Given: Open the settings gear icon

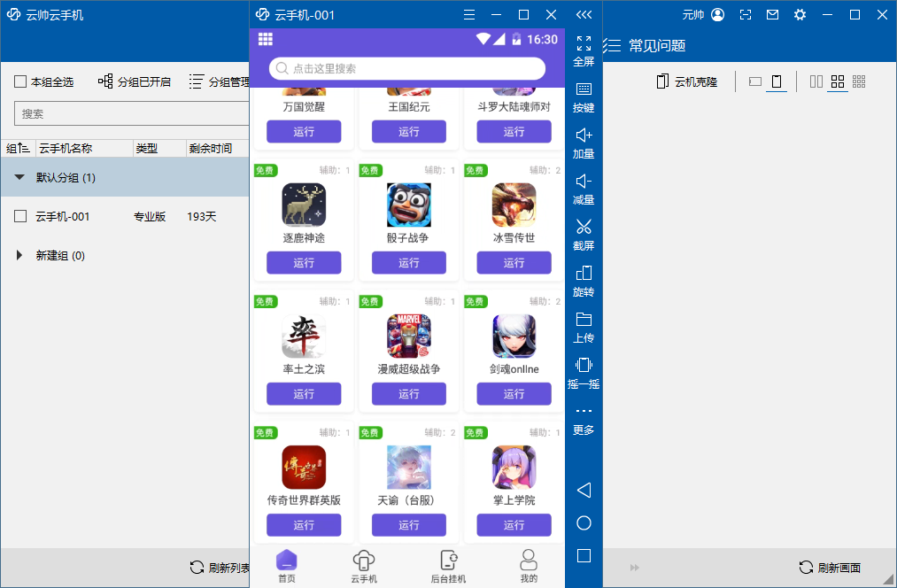Looking at the screenshot, I should pos(800,14).
